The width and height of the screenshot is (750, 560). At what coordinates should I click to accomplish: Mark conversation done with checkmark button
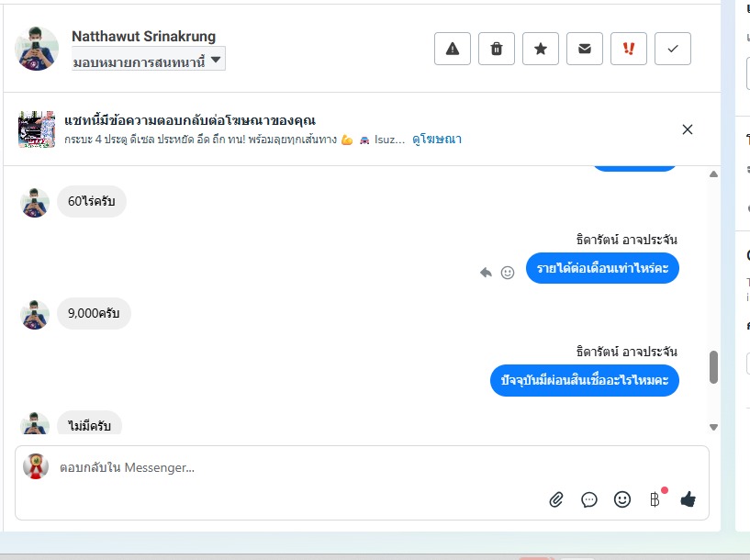673,49
